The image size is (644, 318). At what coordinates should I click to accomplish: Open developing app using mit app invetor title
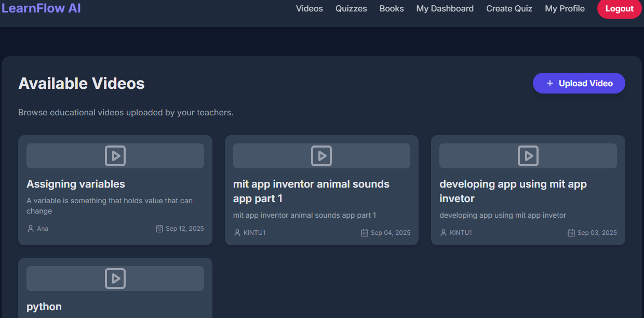click(x=513, y=191)
